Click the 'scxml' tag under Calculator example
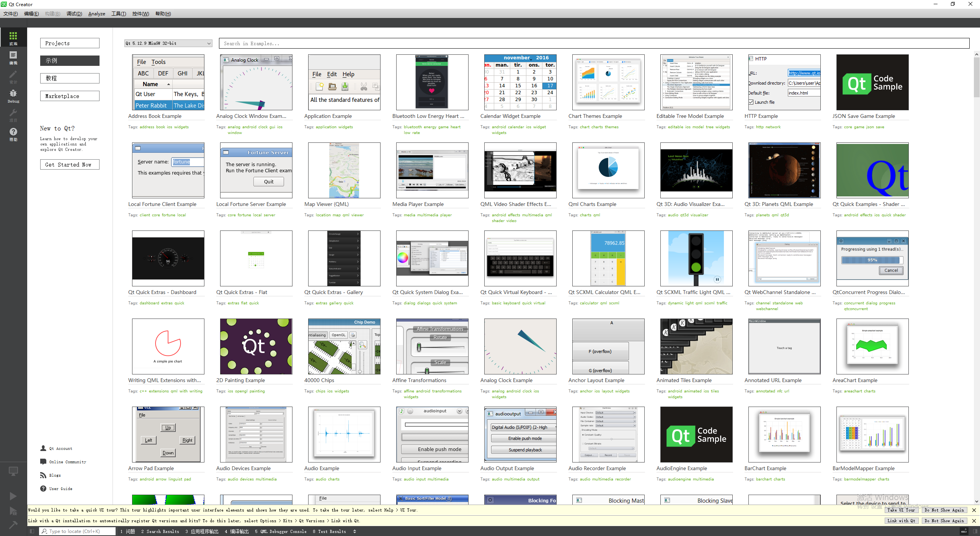Viewport: 980px width, 536px height. coord(614,303)
